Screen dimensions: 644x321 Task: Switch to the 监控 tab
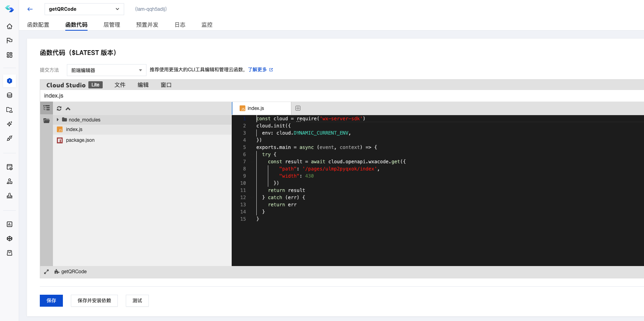point(207,25)
